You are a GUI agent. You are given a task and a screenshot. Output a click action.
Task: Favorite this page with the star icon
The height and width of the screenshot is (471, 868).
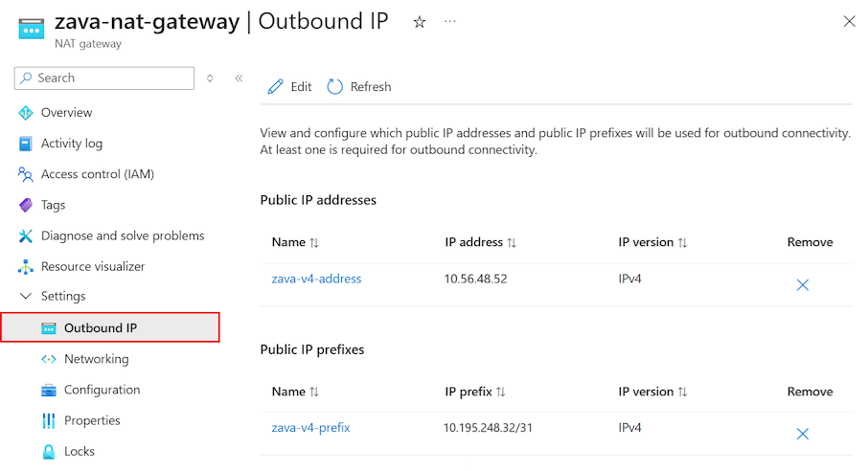[420, 22]
